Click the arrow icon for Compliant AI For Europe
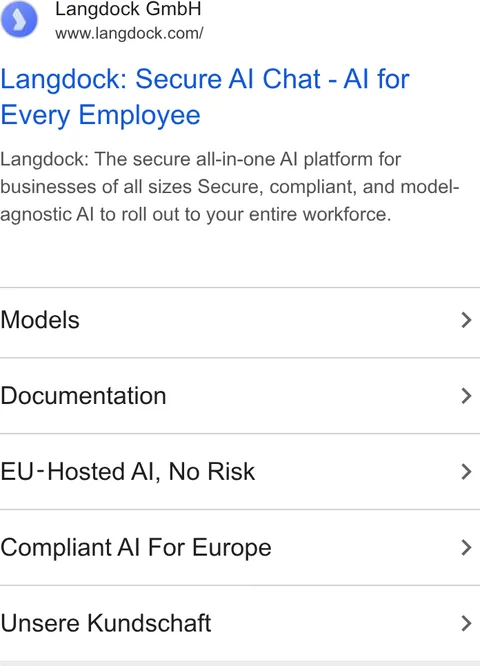 click(466, 547)
